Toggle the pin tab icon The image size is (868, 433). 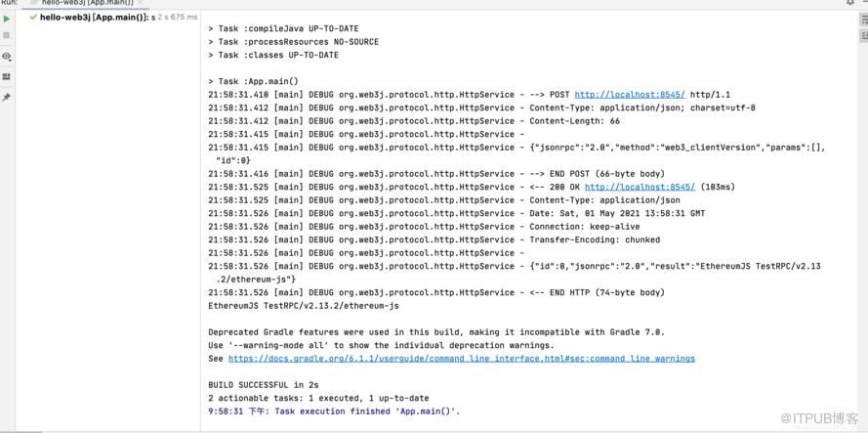(7, 97)
